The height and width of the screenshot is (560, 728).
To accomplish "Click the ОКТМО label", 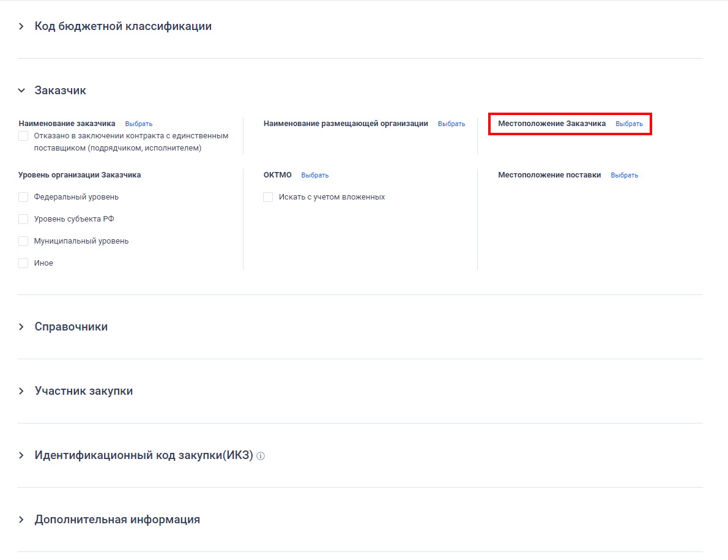I will coord(278,175).
